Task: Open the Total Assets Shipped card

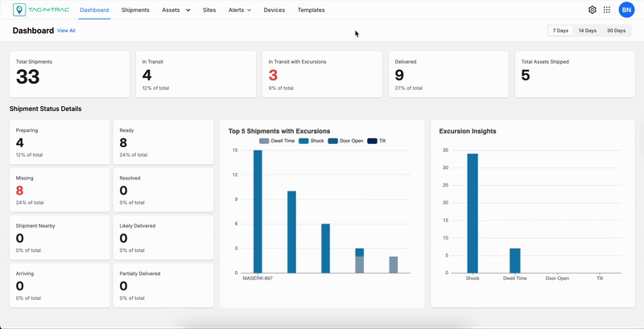Action: coord(575,74)
